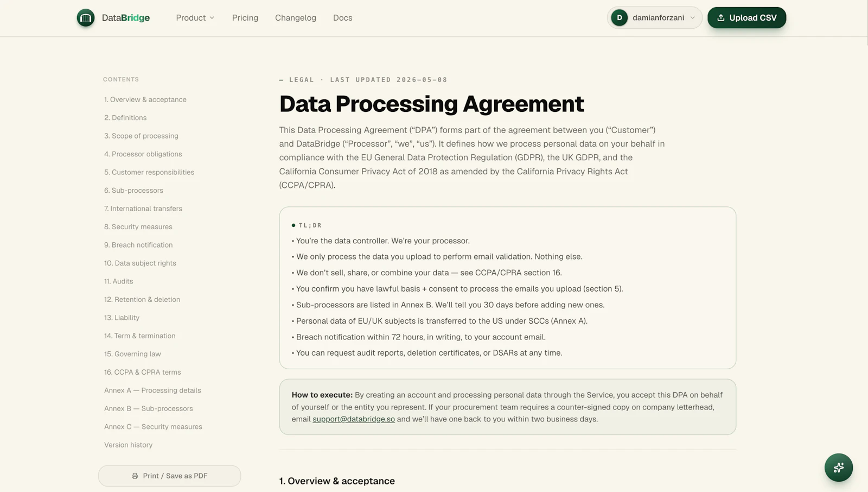Screen dimensions: 868x492
Task: Click "You can request audit reports" bullet
Action: click(x=427, y=353)
